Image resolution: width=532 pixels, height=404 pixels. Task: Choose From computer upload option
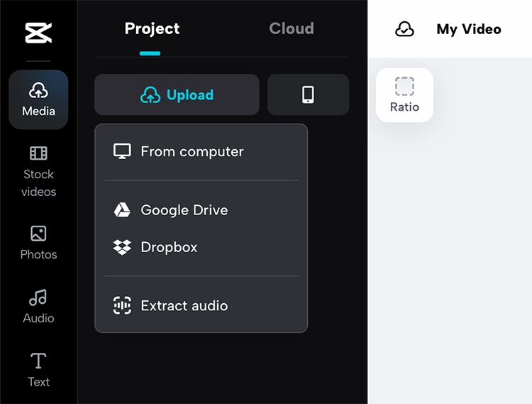tap(201, 152)
